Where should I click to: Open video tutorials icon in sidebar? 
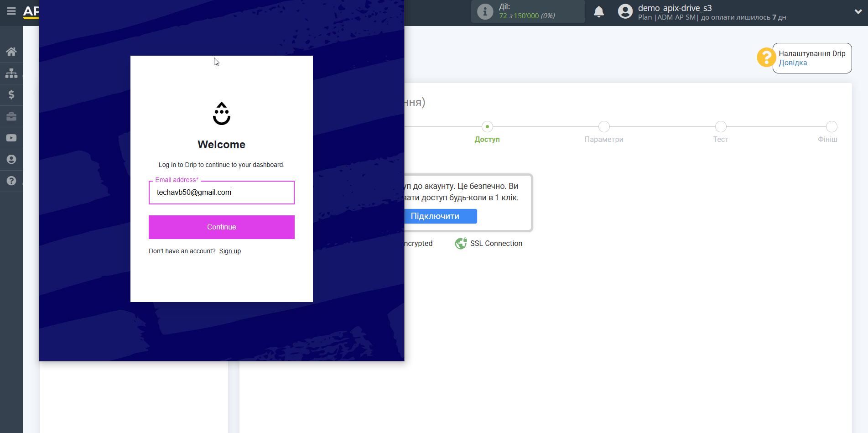(x=11, y=138)
